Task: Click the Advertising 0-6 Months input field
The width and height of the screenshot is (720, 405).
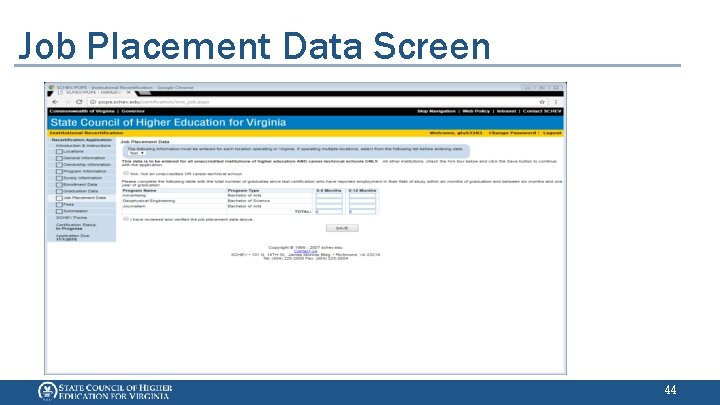Action: 329,196
